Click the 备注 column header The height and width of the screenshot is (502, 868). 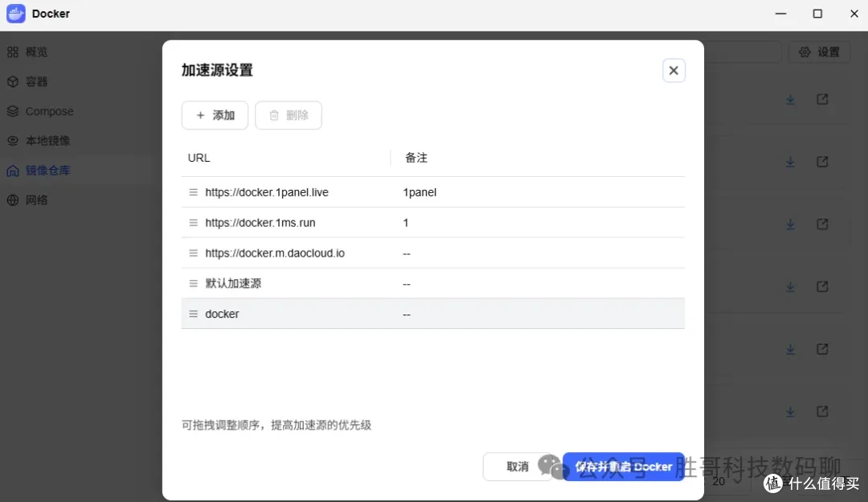click(416, 158)
